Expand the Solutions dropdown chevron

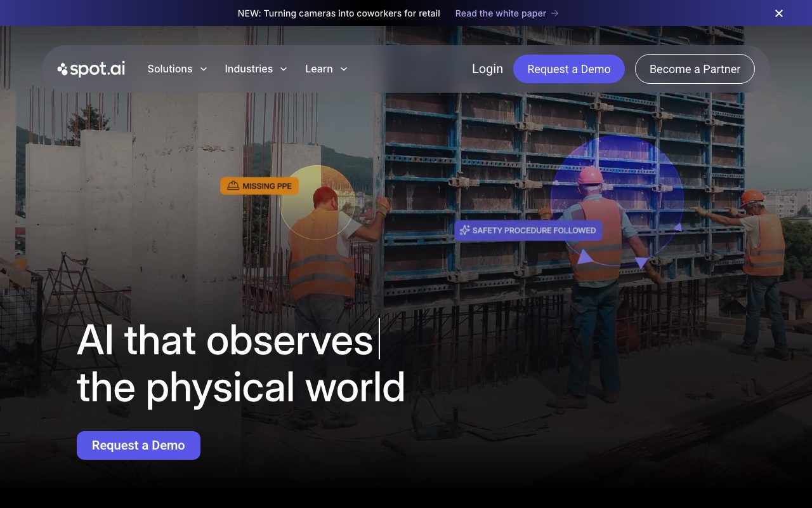click(x=204, y=69)
